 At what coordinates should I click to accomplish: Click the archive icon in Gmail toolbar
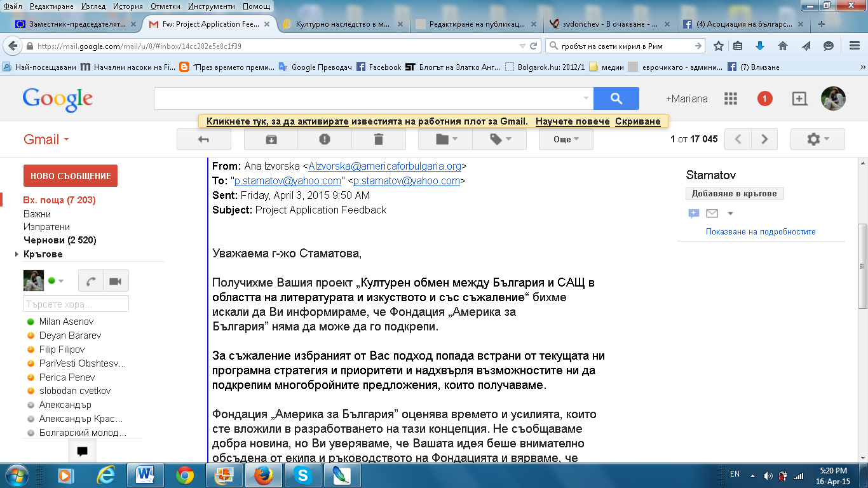(271, 139)
